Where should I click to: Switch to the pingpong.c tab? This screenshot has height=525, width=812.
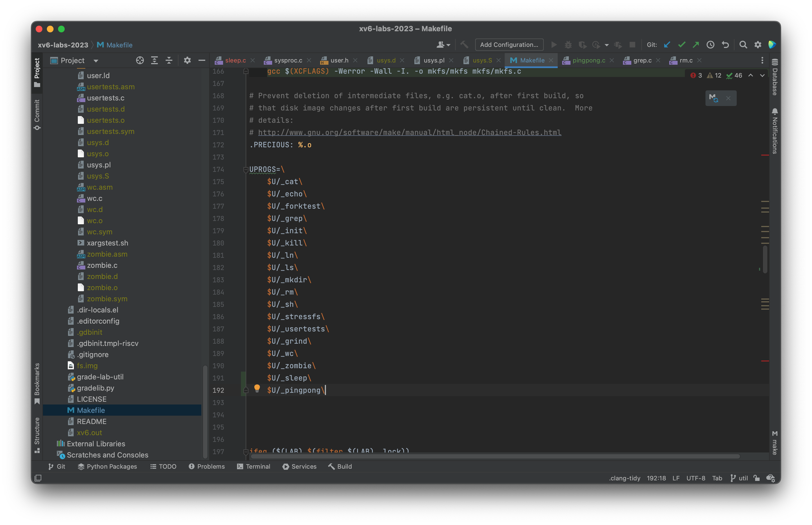pos(588,60)
